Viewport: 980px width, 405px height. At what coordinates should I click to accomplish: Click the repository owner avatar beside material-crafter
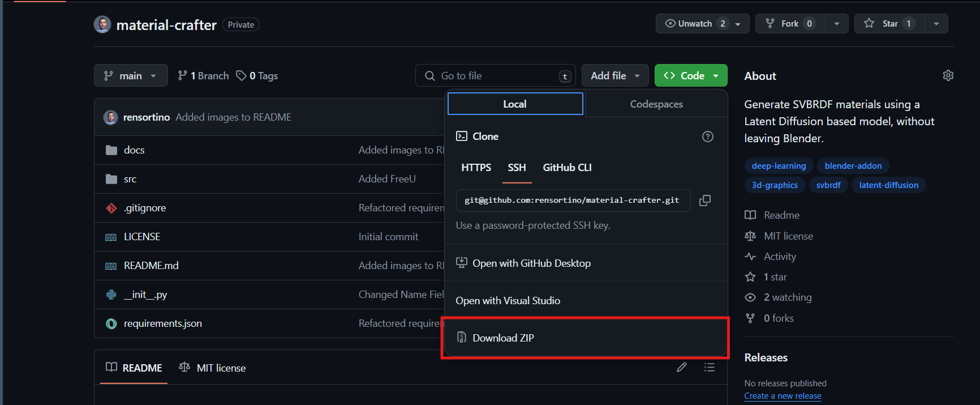[x=102, y=24]
